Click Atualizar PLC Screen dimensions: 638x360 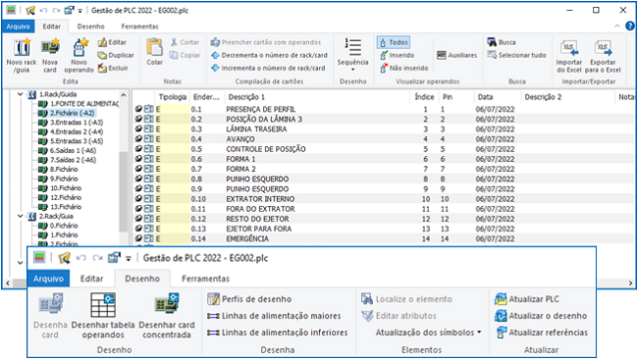click(527, 299)
